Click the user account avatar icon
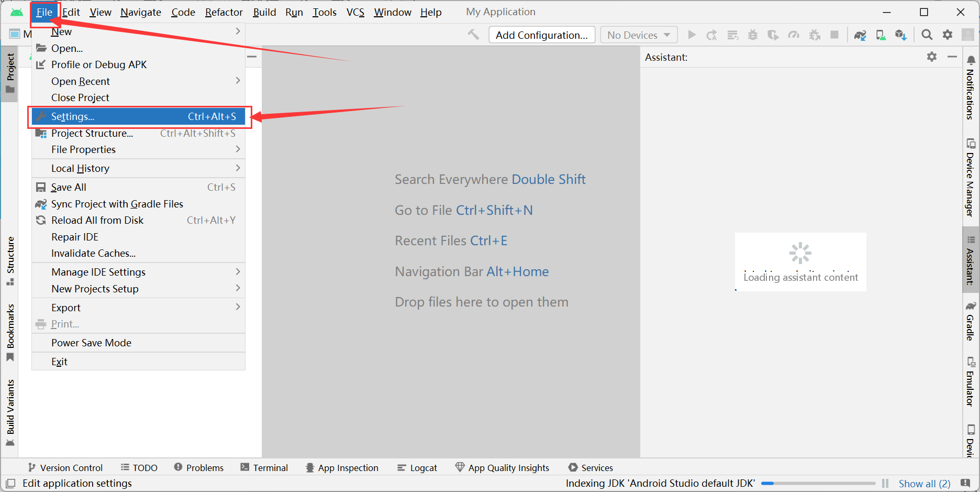The image size is (980, 492). pyautogui.click(x=968, y=35)
